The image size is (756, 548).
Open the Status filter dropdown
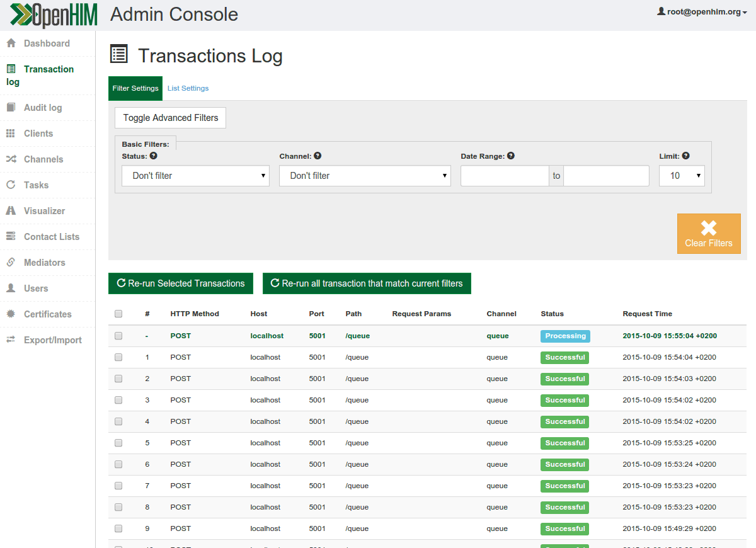195,176
